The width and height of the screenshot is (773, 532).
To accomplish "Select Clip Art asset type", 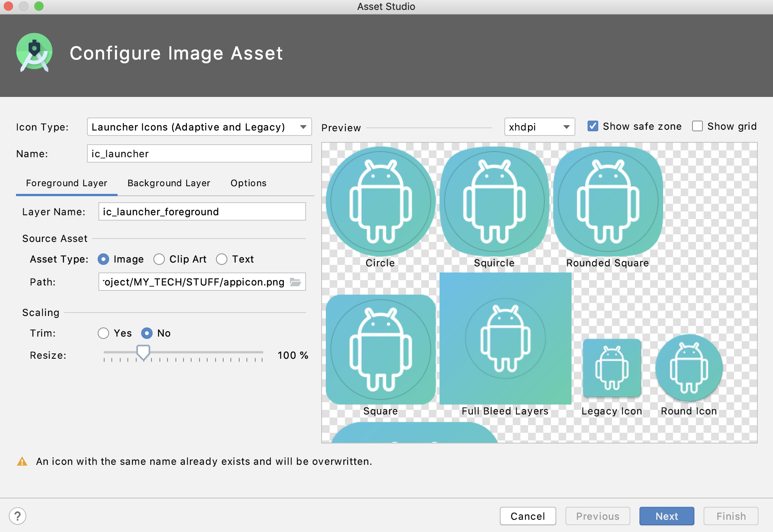I will [159, 259].
